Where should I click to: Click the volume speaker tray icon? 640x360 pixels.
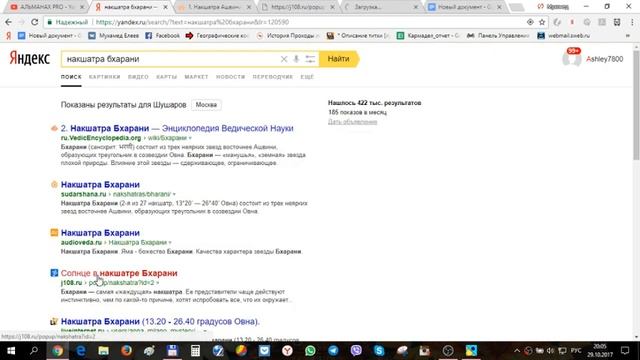coord(551,351)
